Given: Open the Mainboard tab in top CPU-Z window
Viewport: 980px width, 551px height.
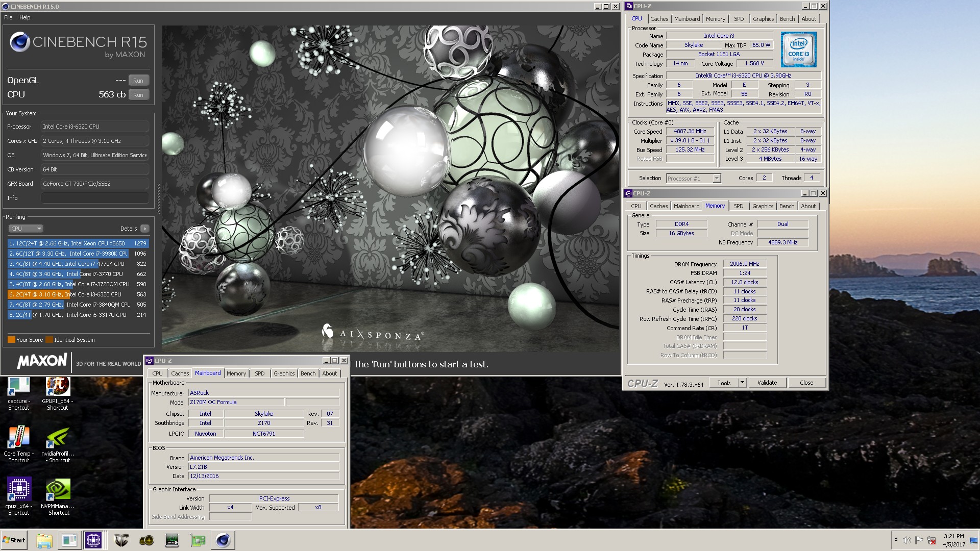Looking at the screenshot, I should pos(687,19).
